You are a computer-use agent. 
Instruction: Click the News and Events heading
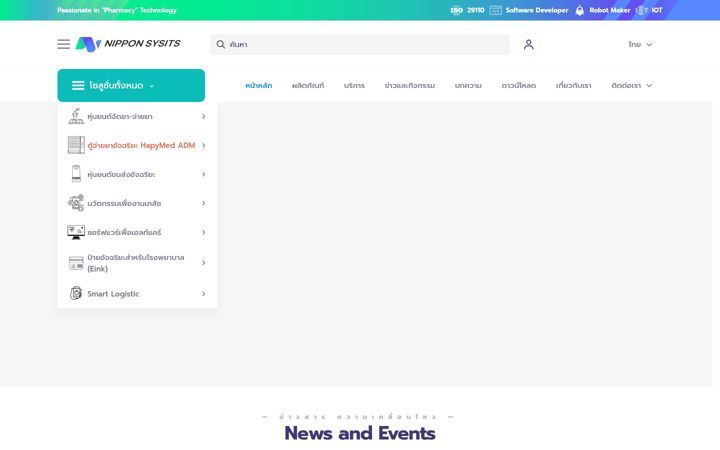(x=360, y=433)
